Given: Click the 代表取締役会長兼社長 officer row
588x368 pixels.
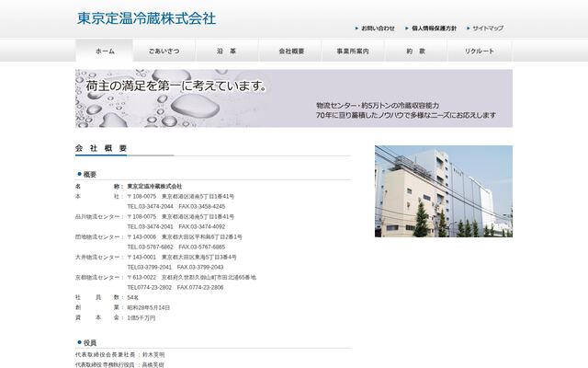Looking at the screenshot, I should coord(119,355).
